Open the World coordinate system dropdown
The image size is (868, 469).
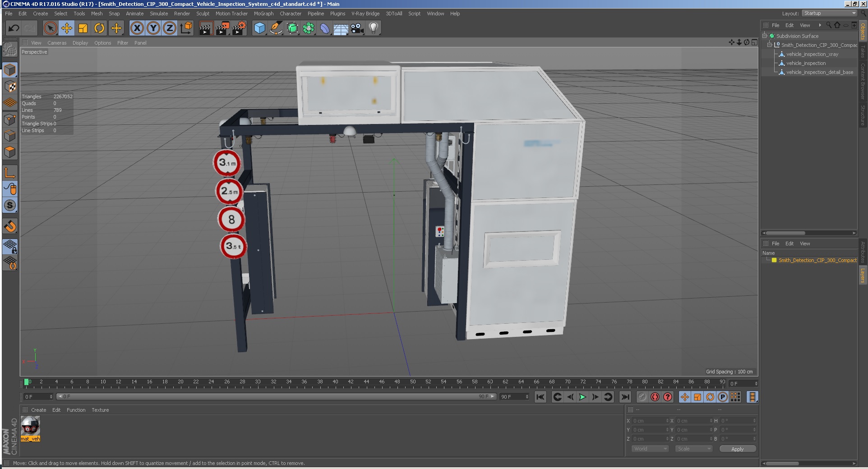pyautogui.click(x=650, y=449)
